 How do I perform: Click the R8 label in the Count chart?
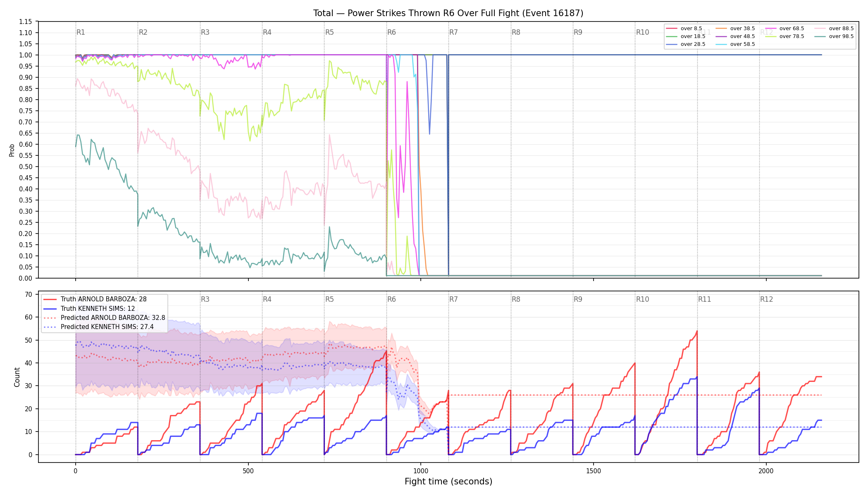516,299
